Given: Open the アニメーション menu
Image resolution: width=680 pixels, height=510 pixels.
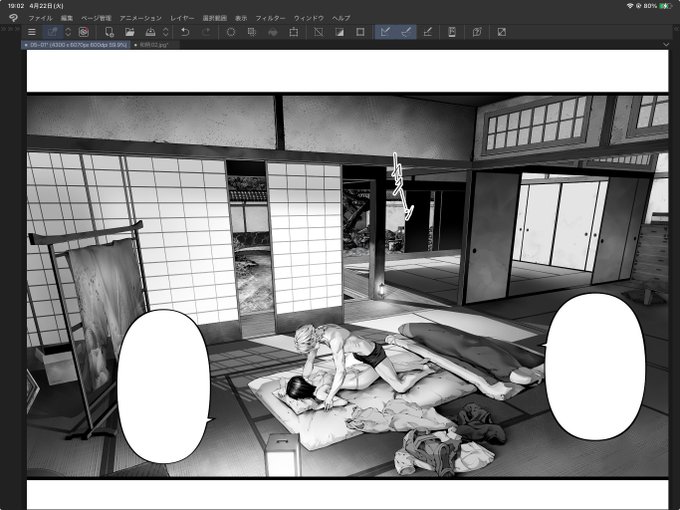Looking at the screenshot, I should (x=141, y=18).
